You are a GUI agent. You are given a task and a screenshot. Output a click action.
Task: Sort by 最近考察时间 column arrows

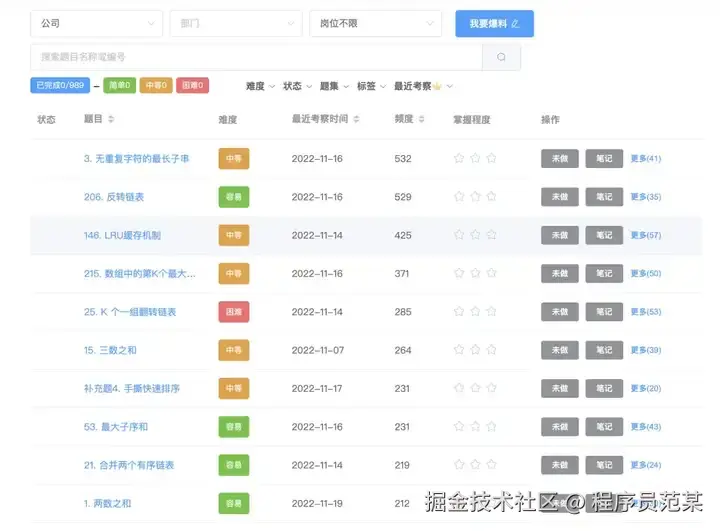coord(356,119)
